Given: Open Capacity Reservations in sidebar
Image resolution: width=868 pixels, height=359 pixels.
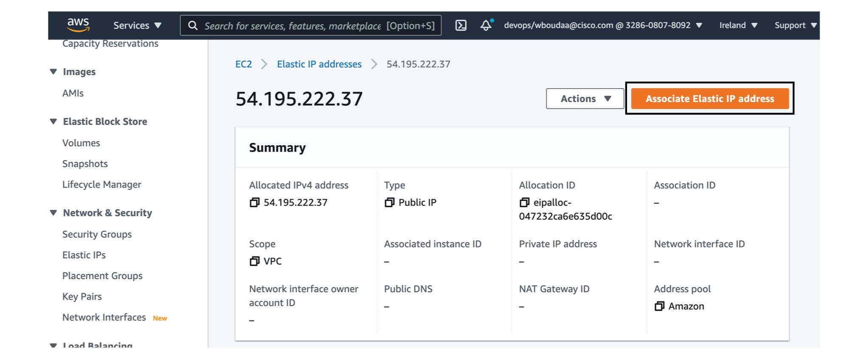Looking at the screenshot, I should [x=110, y=44].
